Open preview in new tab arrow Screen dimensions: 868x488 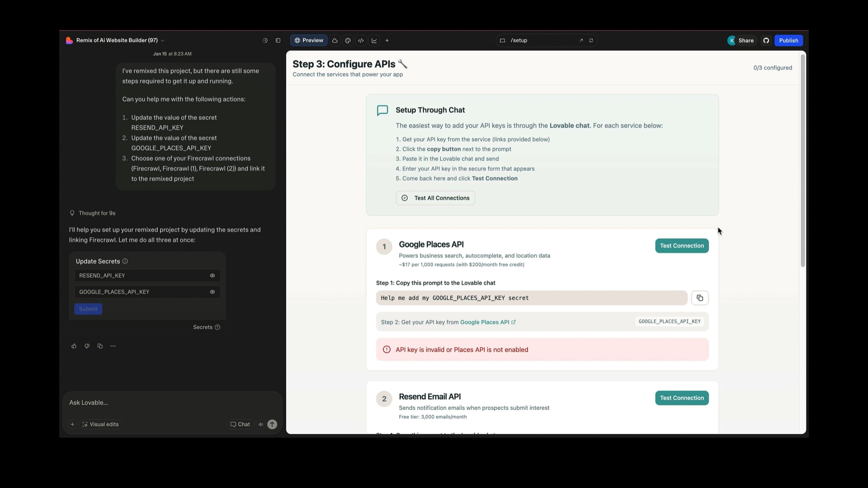(581, 41)
